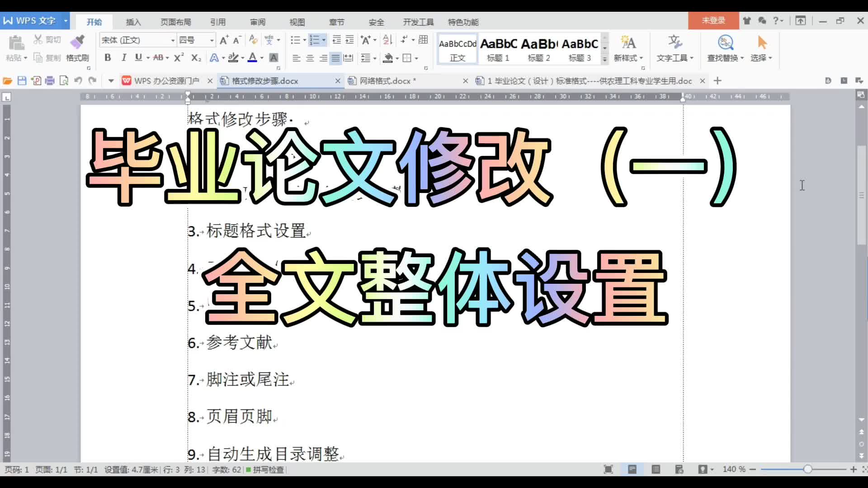Image resolution: width=868 pixels, height=488 pixels.
Task: Click the WeChat feedback icon in title bar
Action: (x=762, y=21)
